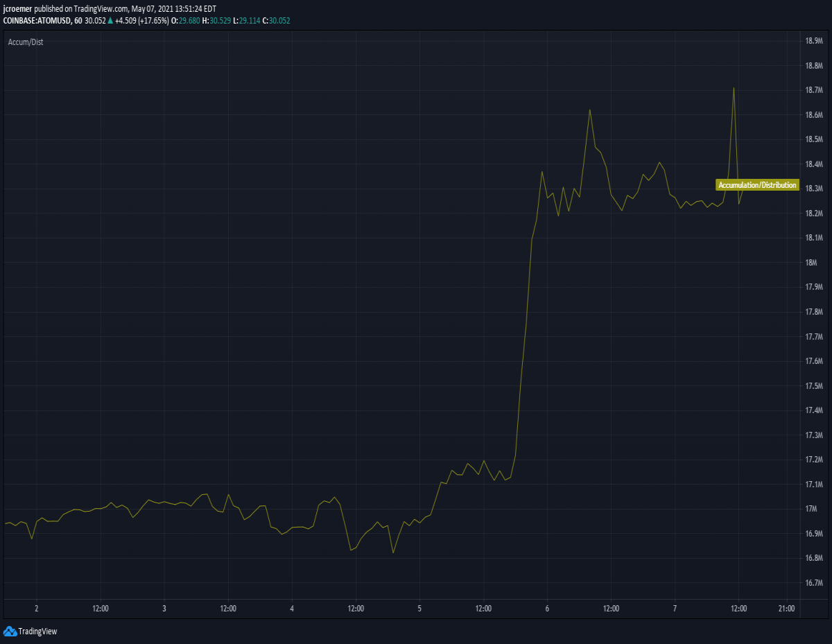Click the COINBASE:ATOMUSD symbol text
Screen dimensions: 832x644
coord(37,21)
